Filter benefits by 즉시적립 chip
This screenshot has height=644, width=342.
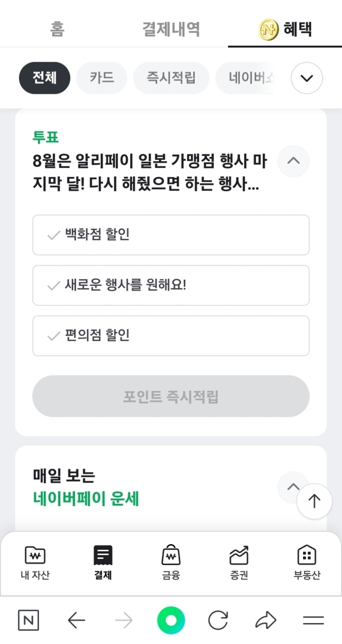171,78
